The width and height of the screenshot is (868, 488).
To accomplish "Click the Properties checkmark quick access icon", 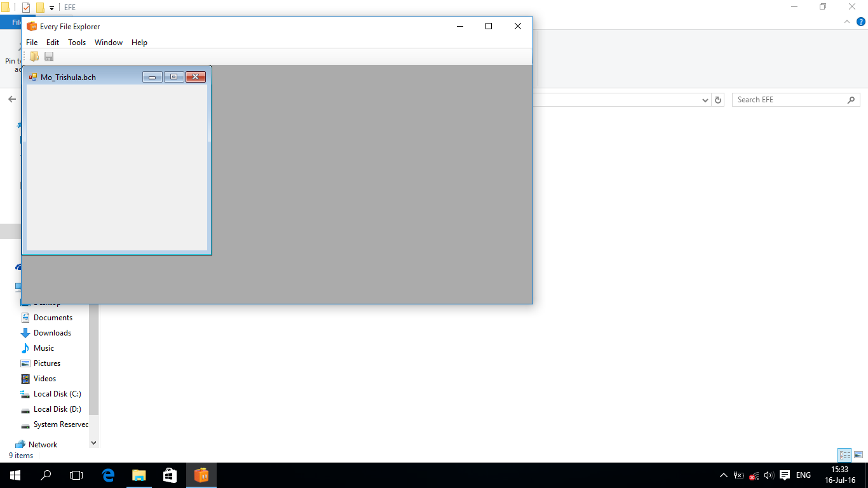I will point(26,8).
